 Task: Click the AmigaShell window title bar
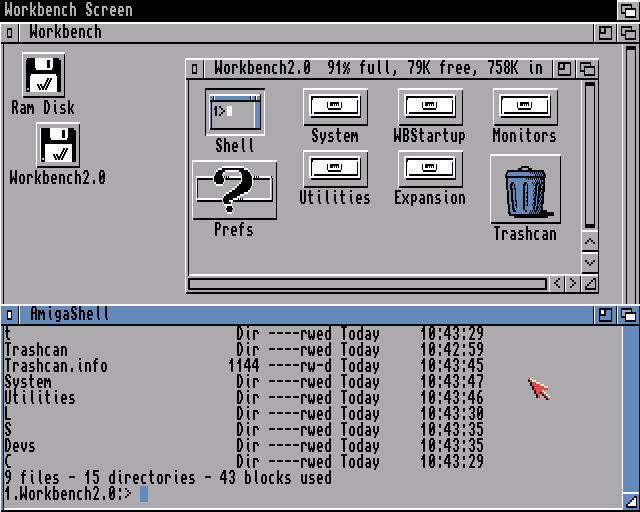click(300, 315)
